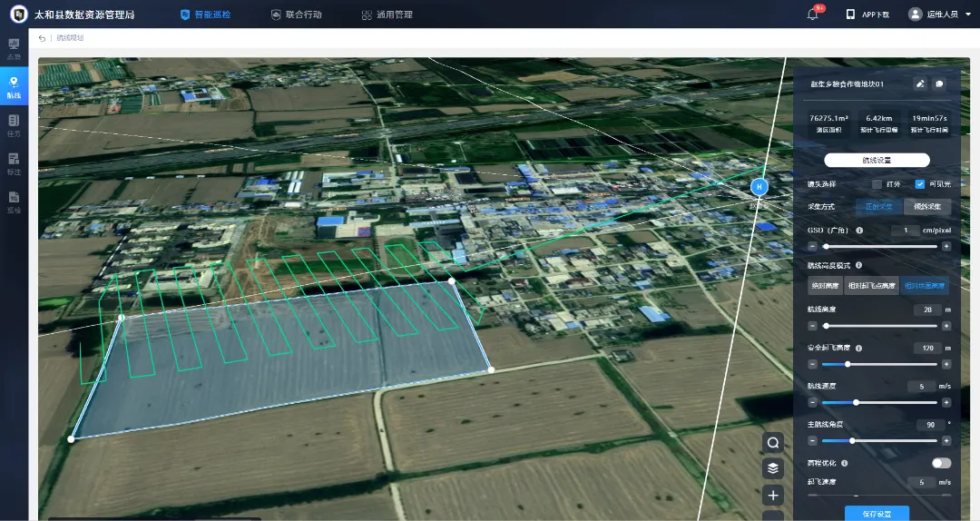This screenshot has width=980, height=521.
Task: Click the back arrow beside 航线规划
Action: tap(43, 38)
